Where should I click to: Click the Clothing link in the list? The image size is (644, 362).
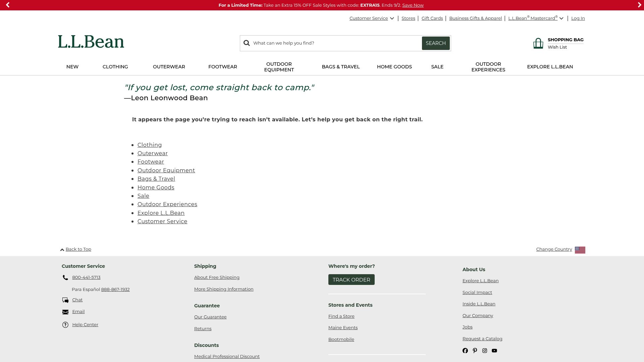(x=150, y=145)
